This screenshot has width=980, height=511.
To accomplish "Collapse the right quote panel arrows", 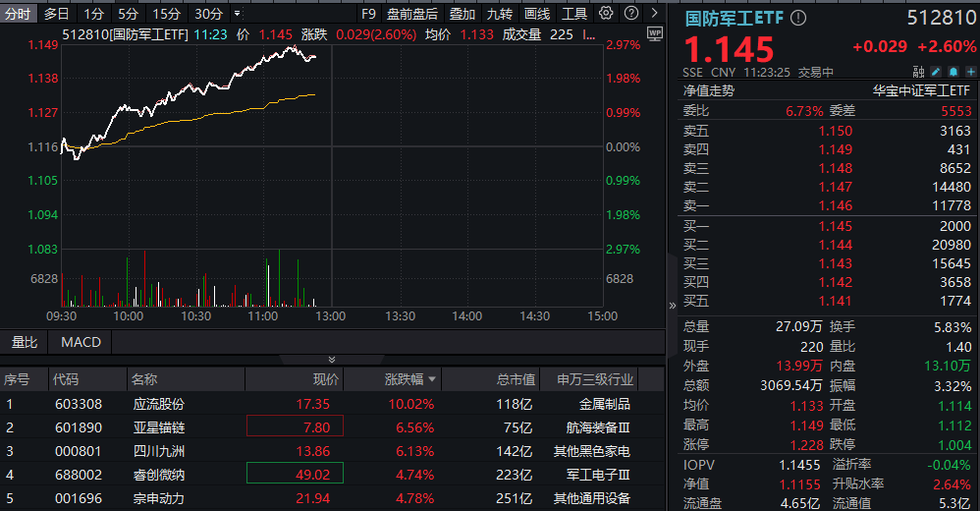I will click(673, 306).
